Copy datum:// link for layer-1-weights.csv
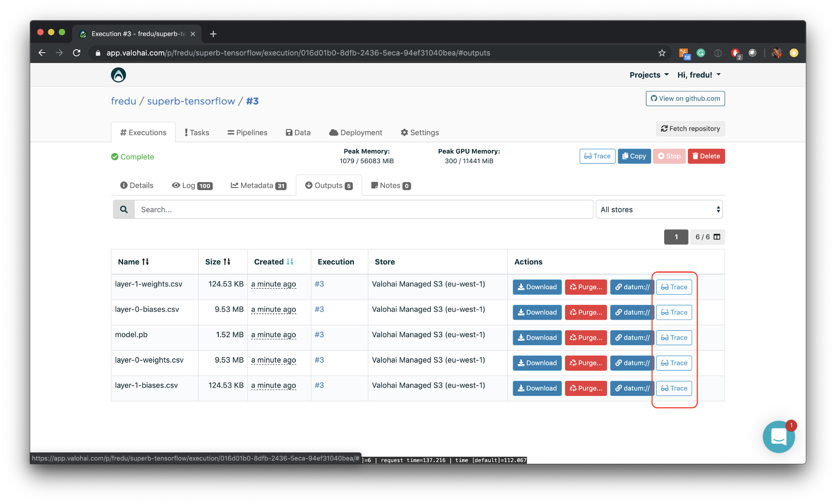This screenshot has width=836, height=504. point(631,287)
